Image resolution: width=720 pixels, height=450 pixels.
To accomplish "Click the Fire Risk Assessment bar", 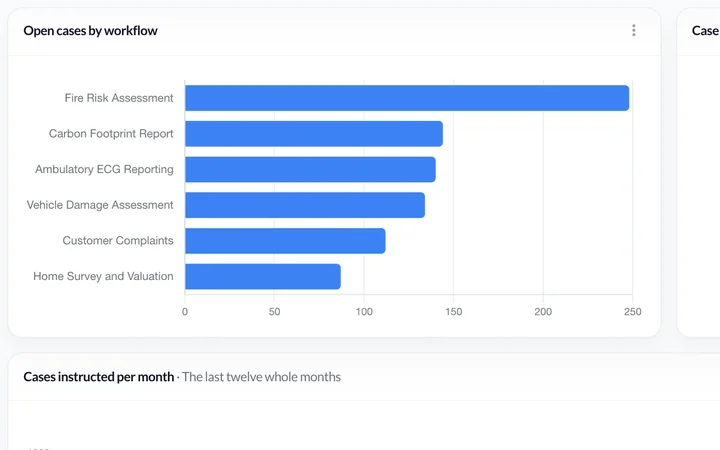I will coord(407,98).
